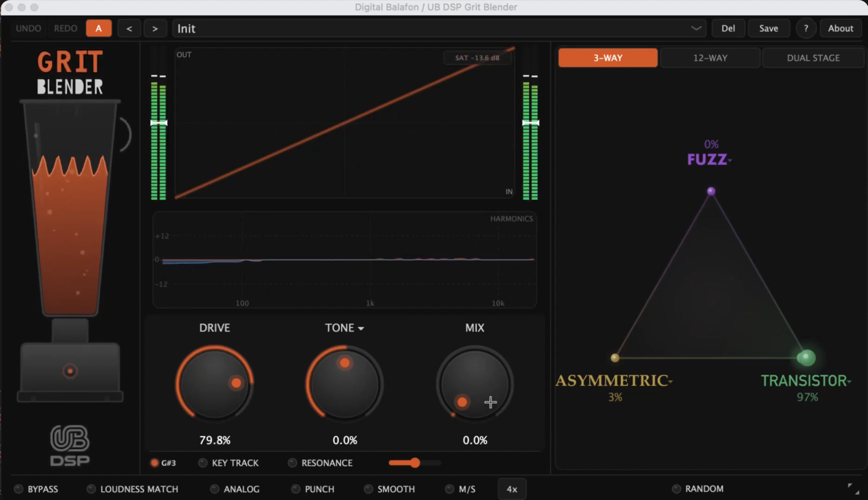Screen dimensions: 868x500
Task: Click the window resize corner handle
Action: (853, 489)
